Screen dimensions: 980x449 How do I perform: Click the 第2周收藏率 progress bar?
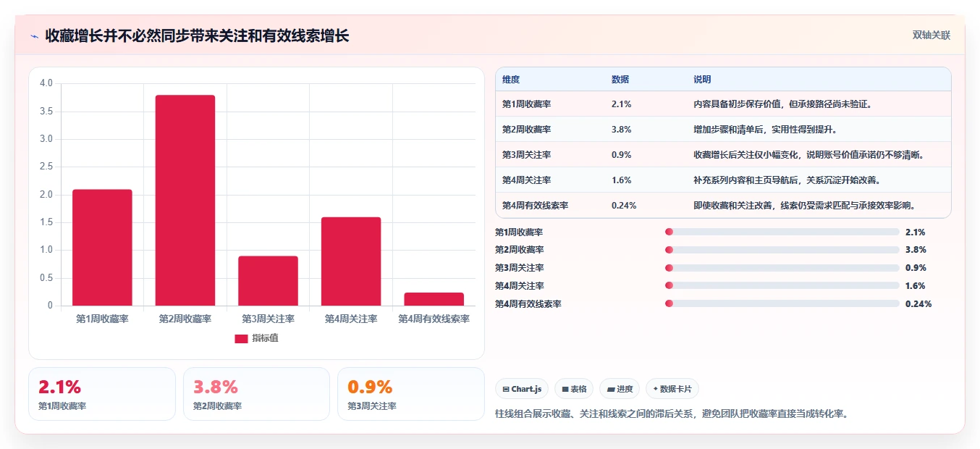pyautogui.click(x=782, y=250)
